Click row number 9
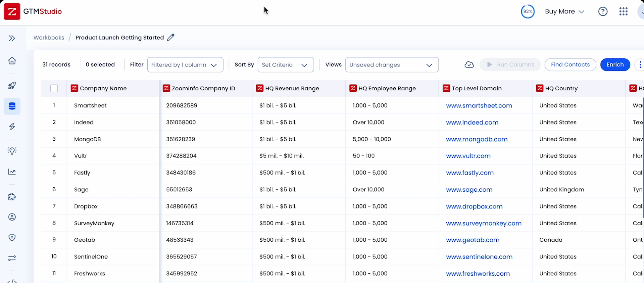Image resolution: width=644 pixels, height=283 pixels. tap(54, 240)
